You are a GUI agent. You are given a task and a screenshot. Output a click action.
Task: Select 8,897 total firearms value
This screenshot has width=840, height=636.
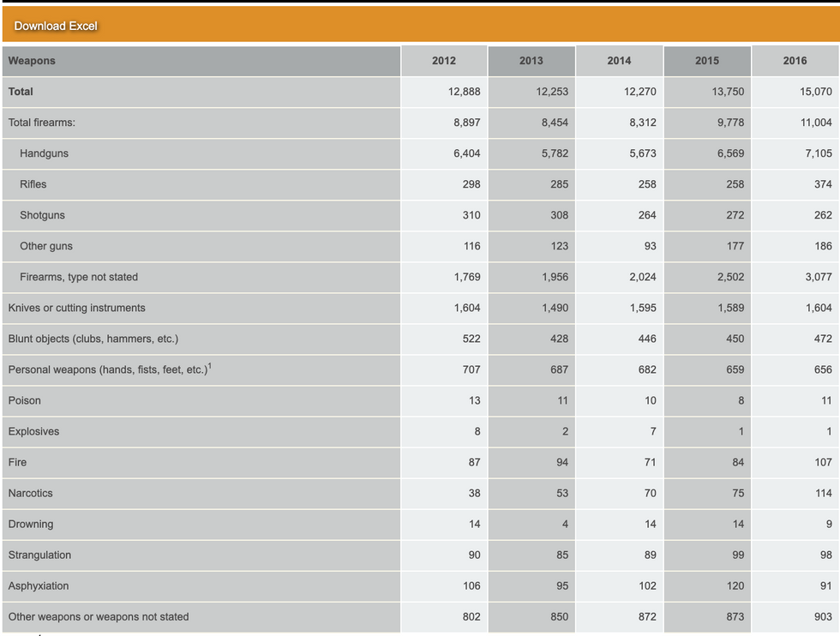(467, 123)
